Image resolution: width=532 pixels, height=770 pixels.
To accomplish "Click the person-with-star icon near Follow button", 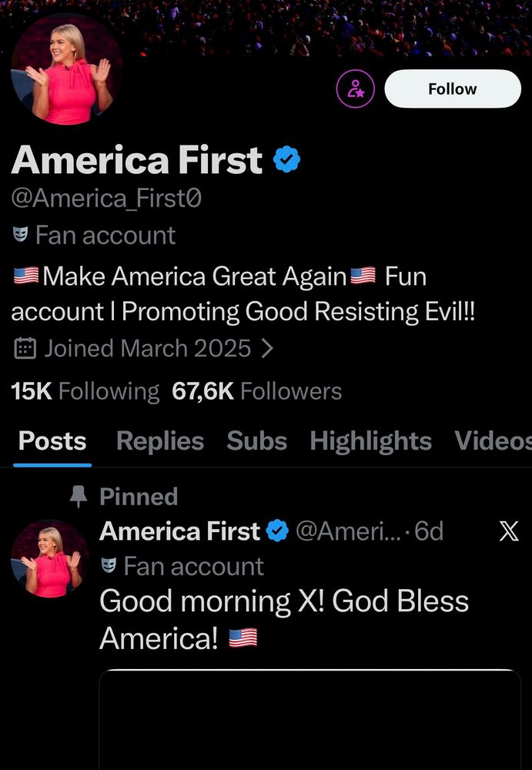I will coord(354,89).
